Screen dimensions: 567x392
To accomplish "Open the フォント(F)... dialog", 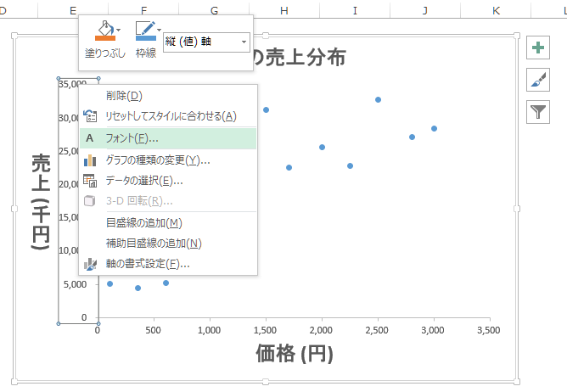I will [x=168, y=138].
